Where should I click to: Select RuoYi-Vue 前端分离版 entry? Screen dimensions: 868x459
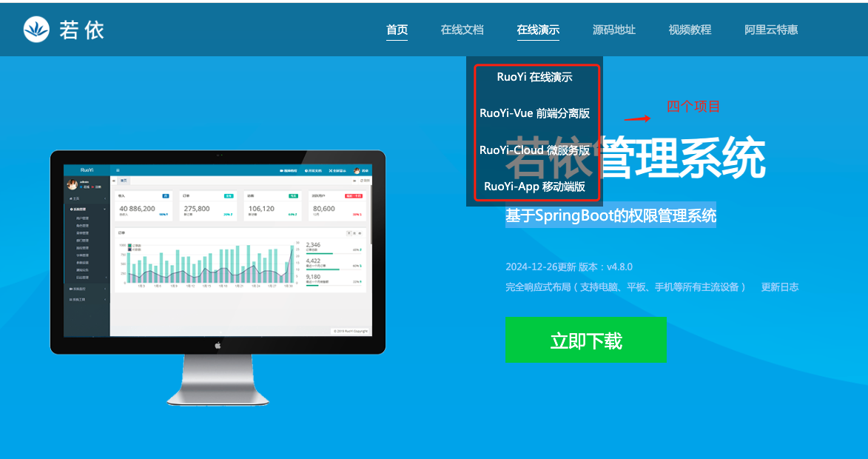[x=535, y=113]
